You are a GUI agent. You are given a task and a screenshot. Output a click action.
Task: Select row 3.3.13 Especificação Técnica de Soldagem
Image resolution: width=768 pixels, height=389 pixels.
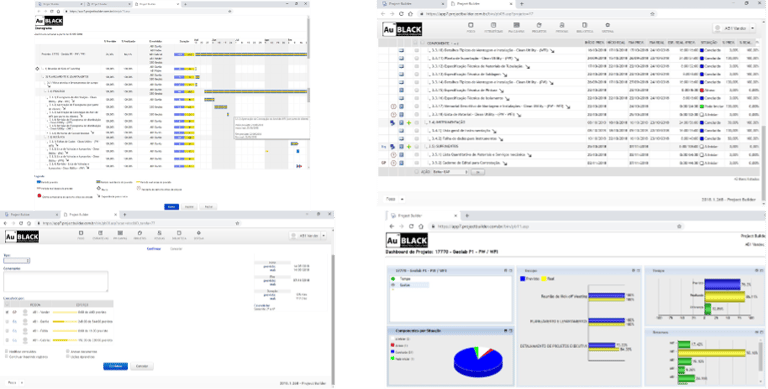pos(417,74)
